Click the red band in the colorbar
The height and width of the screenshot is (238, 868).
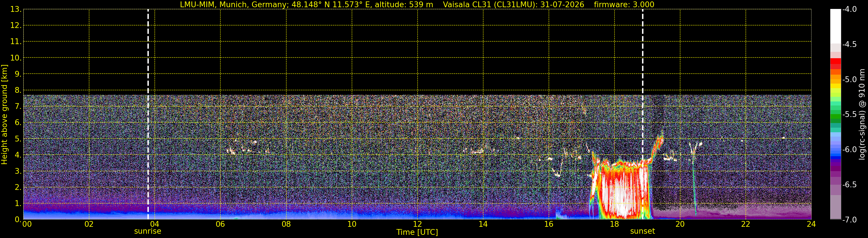835,64
